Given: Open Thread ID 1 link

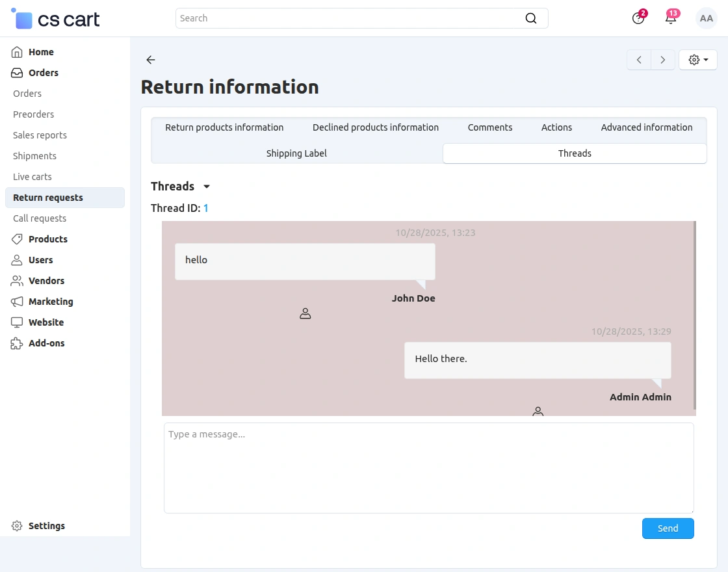Looking at the screenshot, I should (206, 208).
